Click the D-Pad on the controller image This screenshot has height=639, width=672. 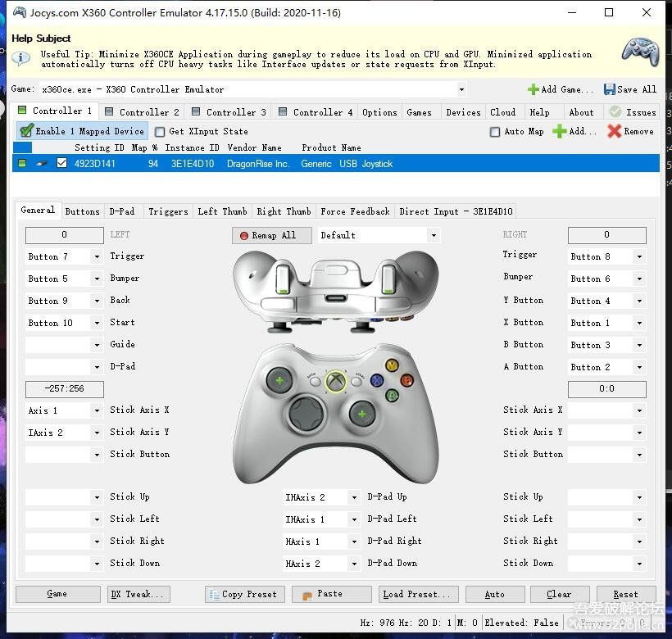tap(306, 414)
